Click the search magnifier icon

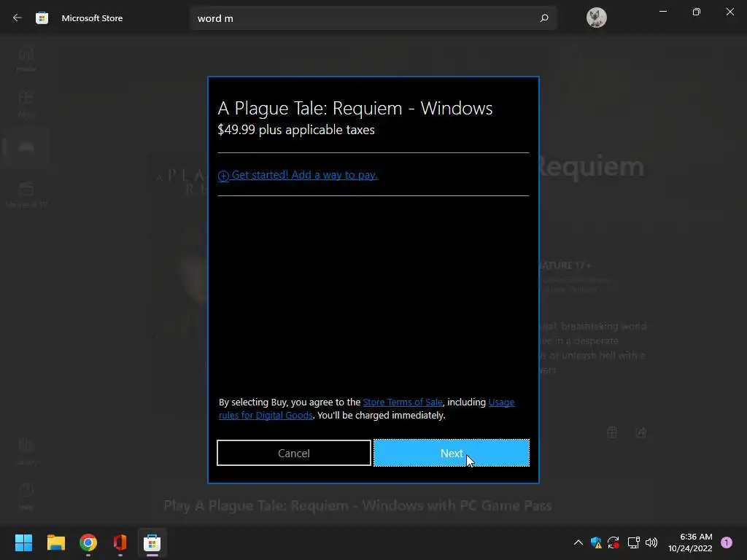pos(544,18)
